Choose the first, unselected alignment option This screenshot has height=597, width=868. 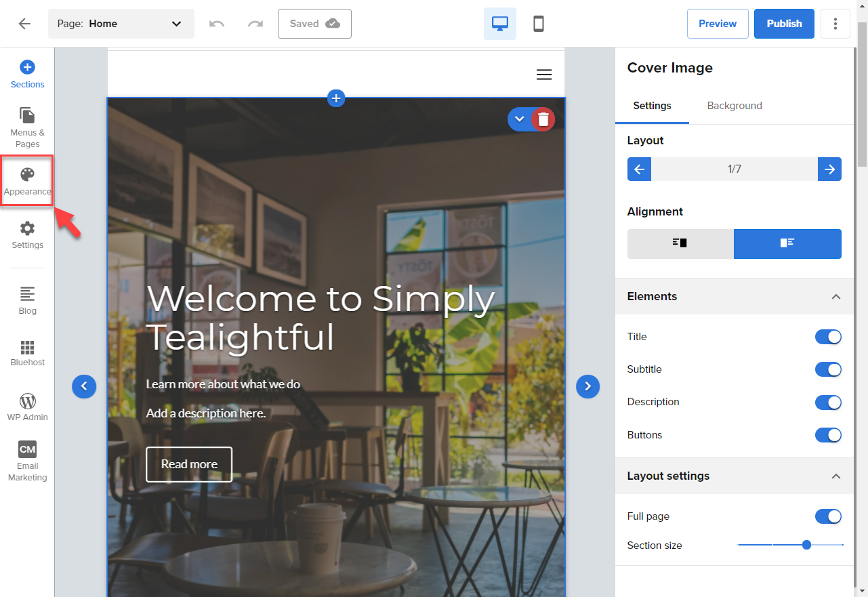coord(680,243)
